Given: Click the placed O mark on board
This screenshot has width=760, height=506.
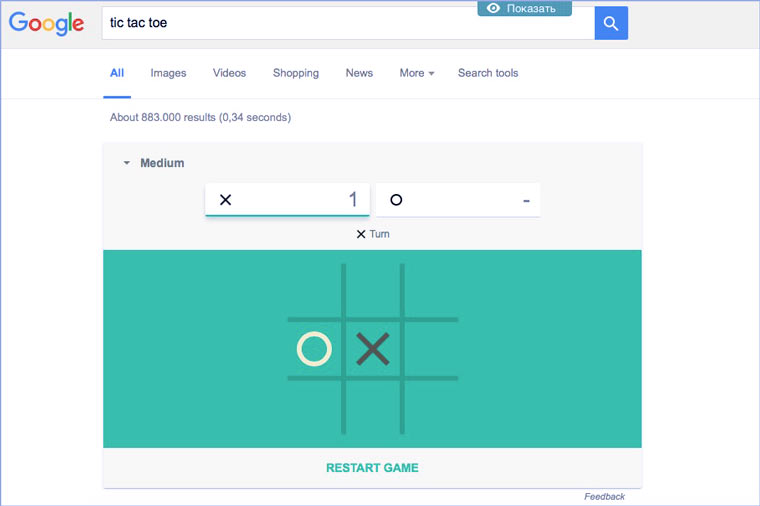Looking at the screenshot, I should pos(314,348).
